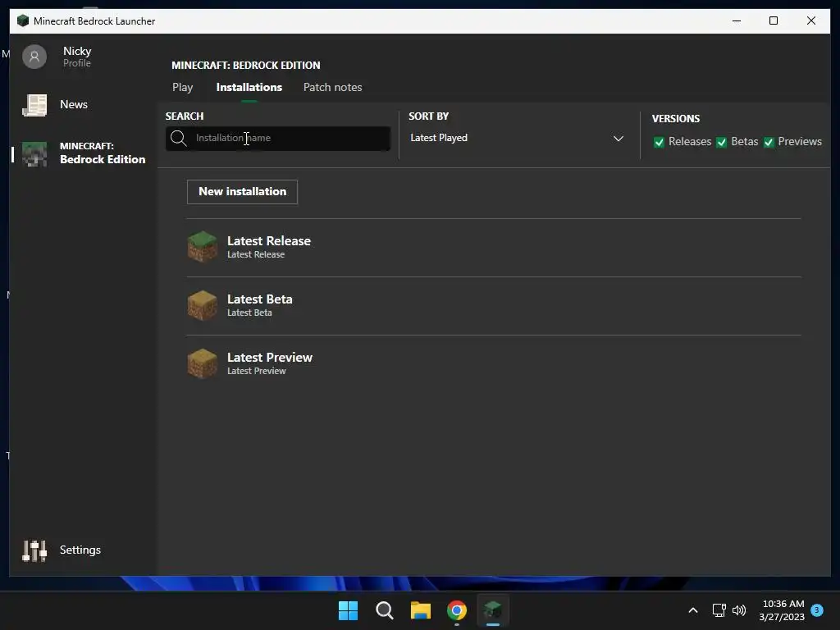Viewport: 840px width, 630px height.
Task: Select the Installations tab
Action: pyautogui.click(x=249, y=87)
